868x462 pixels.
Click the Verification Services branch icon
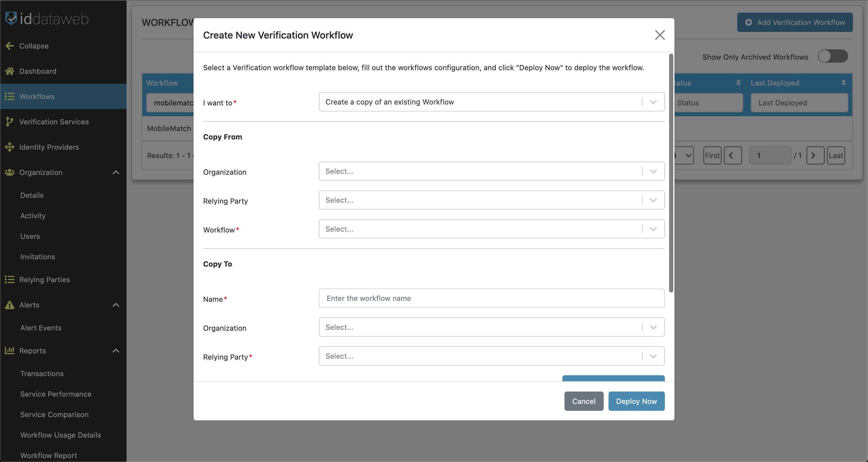pyautogui.click(x=9, y=122)
